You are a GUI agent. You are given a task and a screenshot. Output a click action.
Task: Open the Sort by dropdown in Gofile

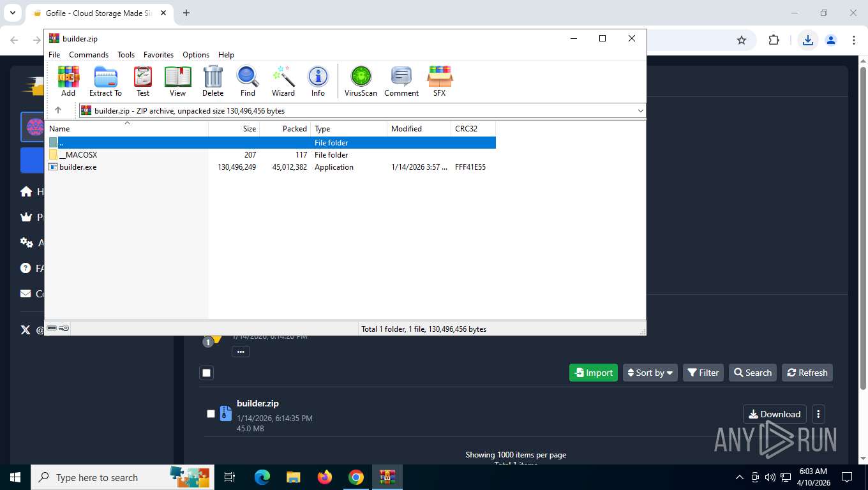coord(650,373)
